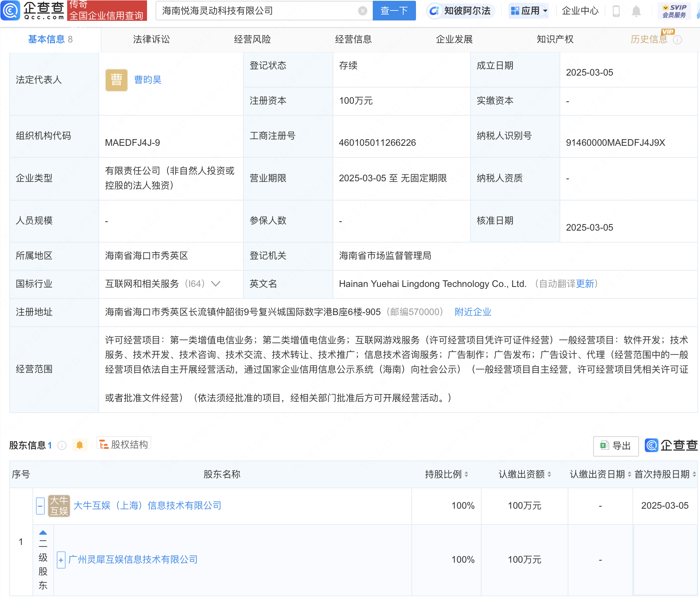This screenshot has height=597, width=700.
Task: Clear the search box text
Action: pyautogui.click(x=362, y=11)
